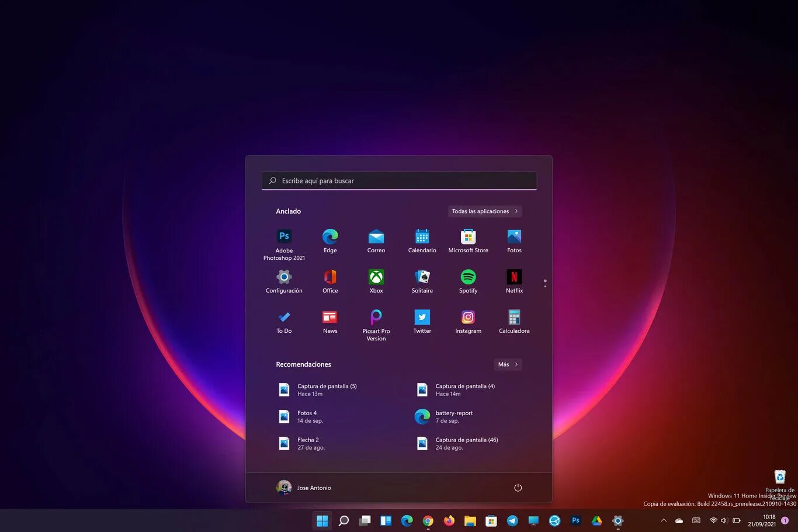798x532 pixels.
Task: Open File Explorer from the taskbar
Action: (x=470, y=520)
